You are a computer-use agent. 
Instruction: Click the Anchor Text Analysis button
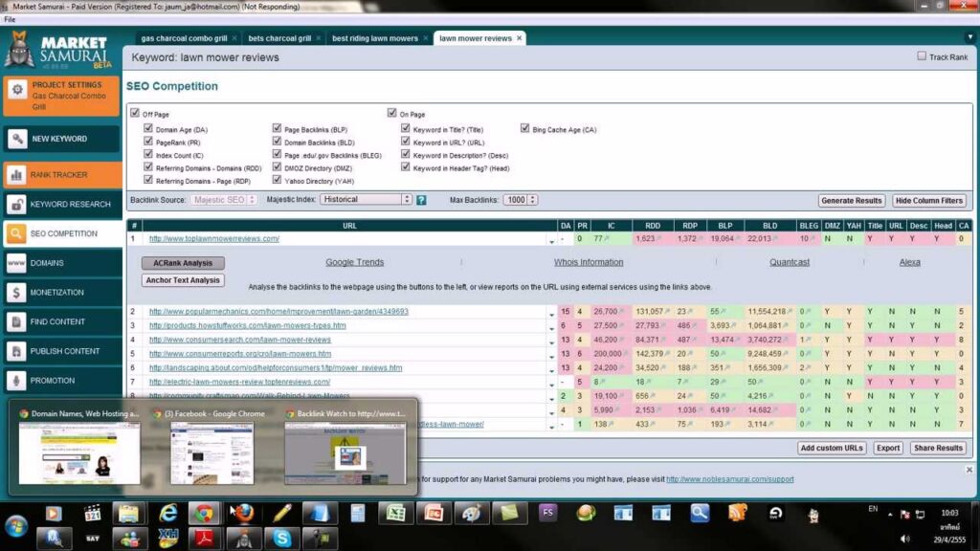point(183,280)
